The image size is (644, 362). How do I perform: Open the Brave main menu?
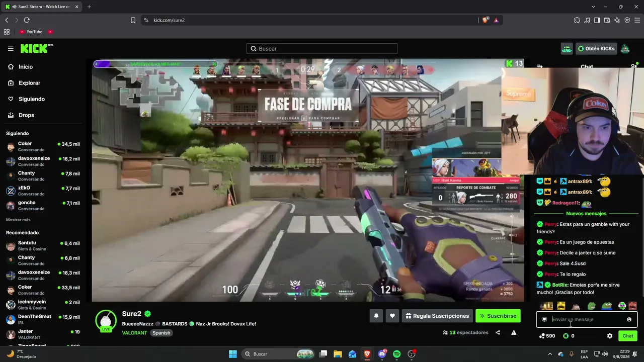coord(637,20)
